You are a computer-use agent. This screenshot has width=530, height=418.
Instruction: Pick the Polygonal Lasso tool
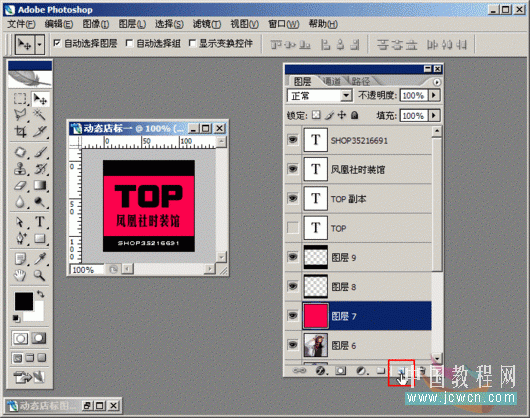tap(20, 115)
